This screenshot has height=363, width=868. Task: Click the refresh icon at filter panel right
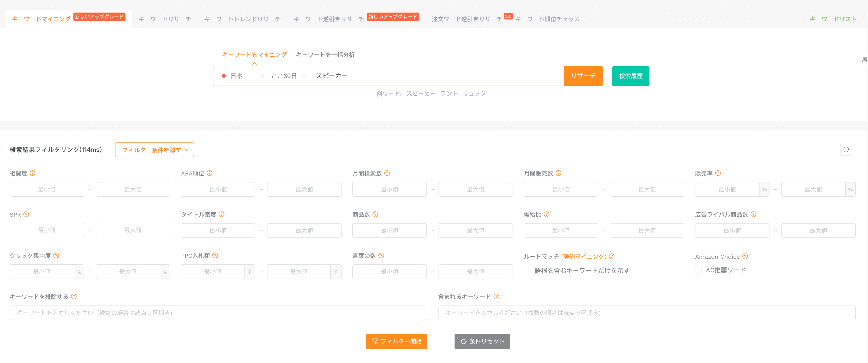[x=846, y=149]
